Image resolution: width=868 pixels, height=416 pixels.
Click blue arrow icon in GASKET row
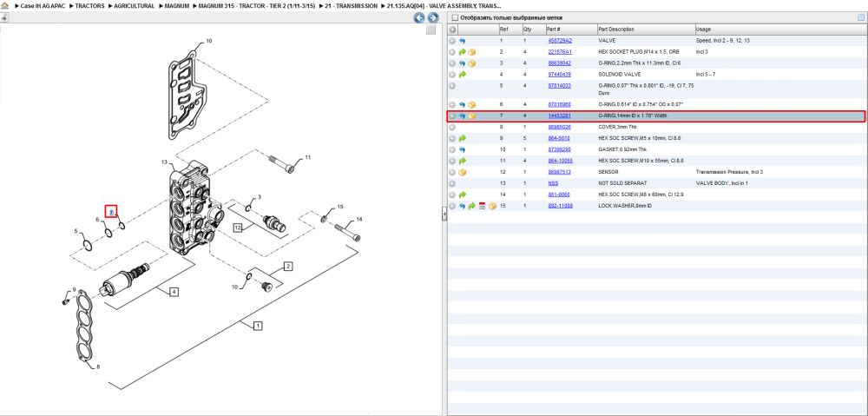click(x=463, y=149)
